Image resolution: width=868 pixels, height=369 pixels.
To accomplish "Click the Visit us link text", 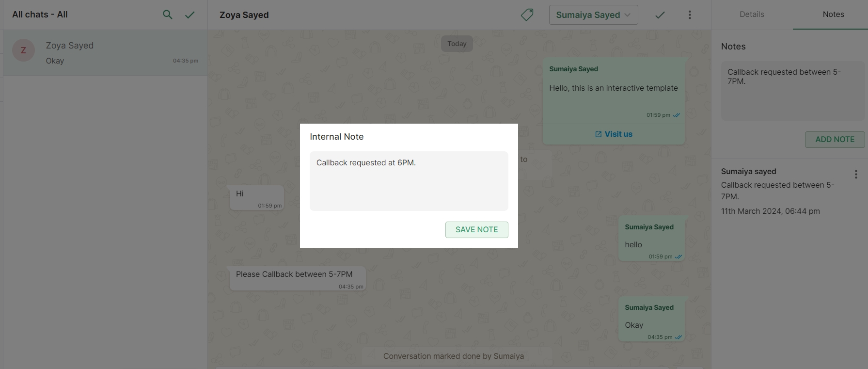I will 618,134.
